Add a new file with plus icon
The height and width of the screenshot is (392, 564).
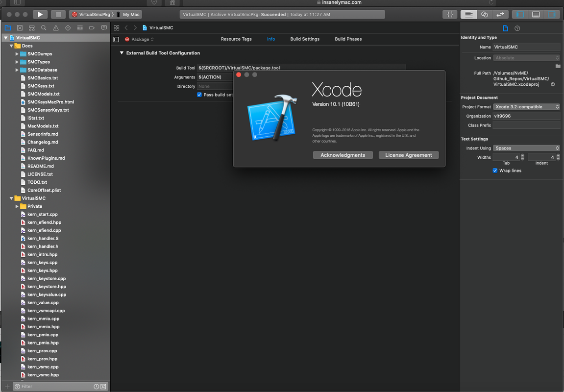7,387
